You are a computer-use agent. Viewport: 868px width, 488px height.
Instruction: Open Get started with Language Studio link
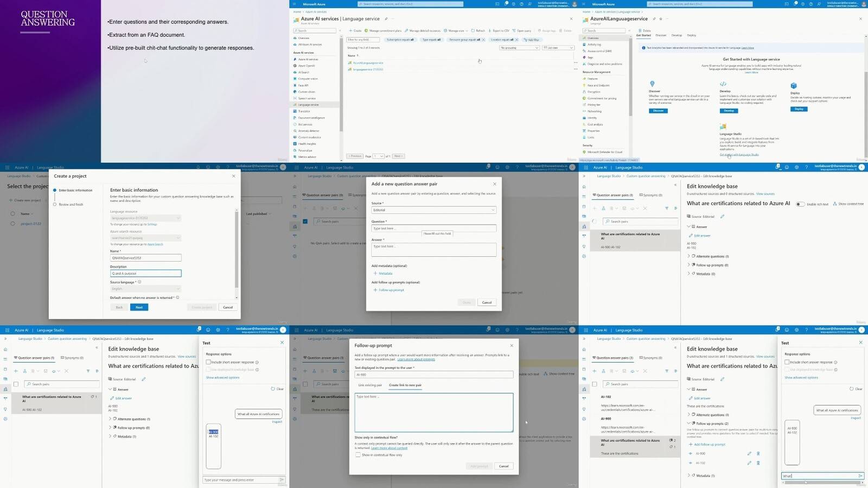pos(739,155)
